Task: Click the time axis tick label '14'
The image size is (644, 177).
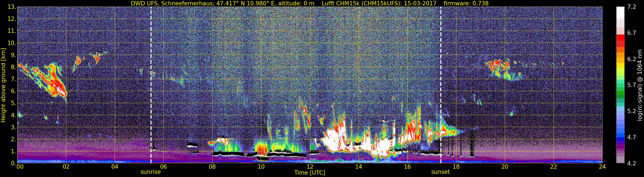Action: (x=358, y=167)
